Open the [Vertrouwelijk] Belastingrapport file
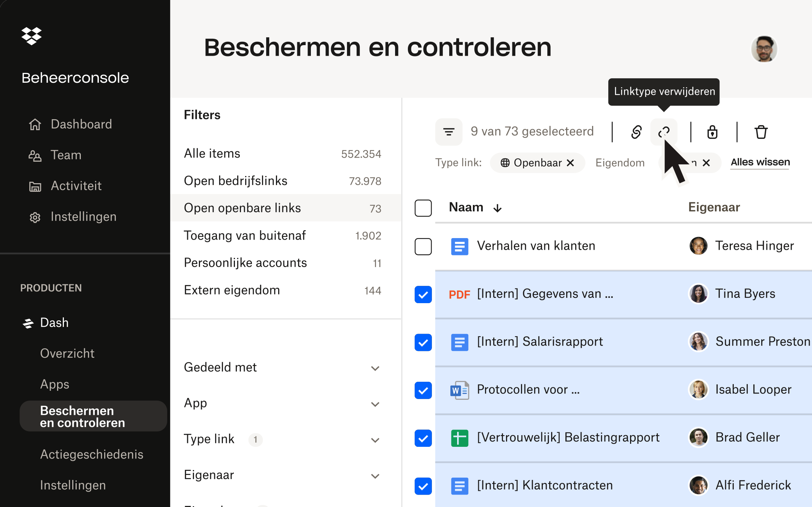The height and width of the screenshot is (507, 812). coord(568,437)
